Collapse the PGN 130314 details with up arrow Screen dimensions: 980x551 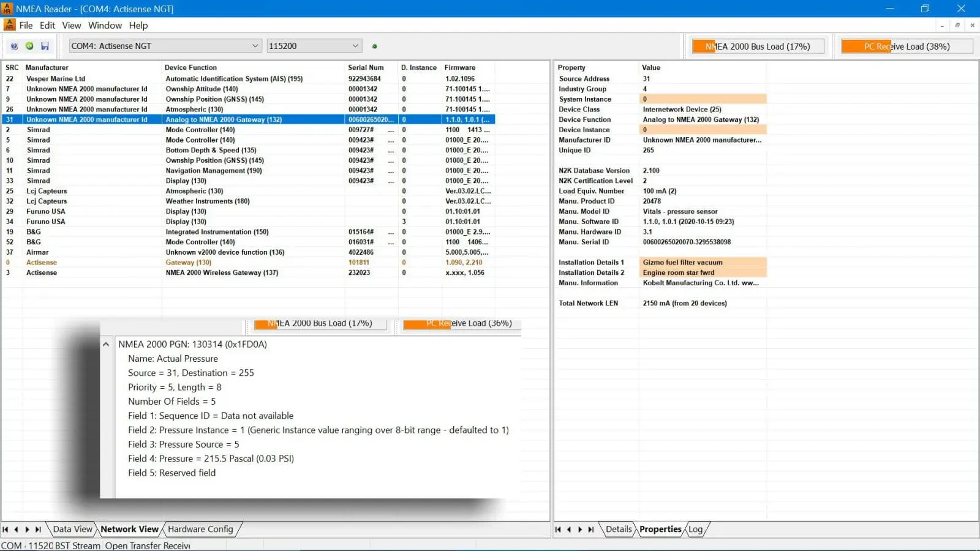tap(106, 345)
